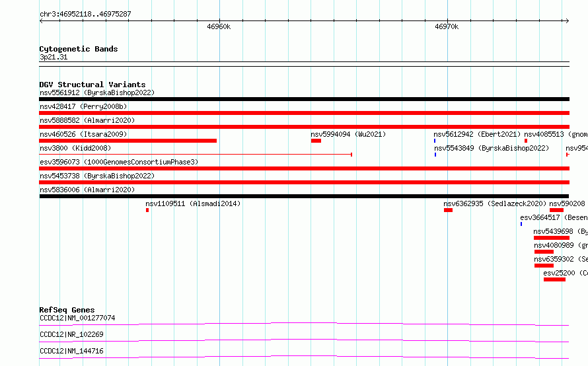This screenshot has width=588, height=366.
Task: Select the RefSeq Genes track title
Action: (67, 310)
